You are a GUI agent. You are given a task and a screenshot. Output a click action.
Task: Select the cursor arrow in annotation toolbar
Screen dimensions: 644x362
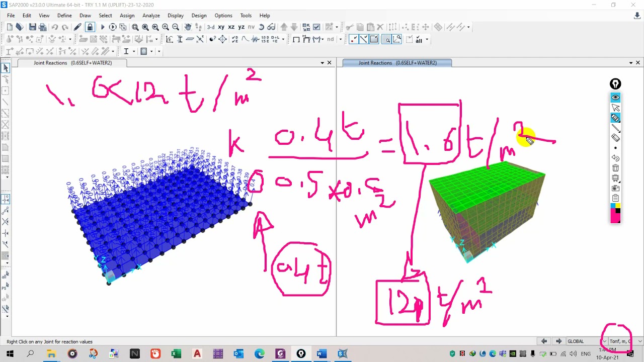coord(615,108)
